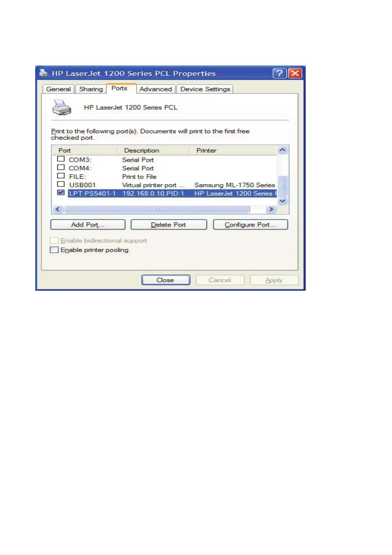Open the General tab
The image size is (392, 555).
click(58, 89)
